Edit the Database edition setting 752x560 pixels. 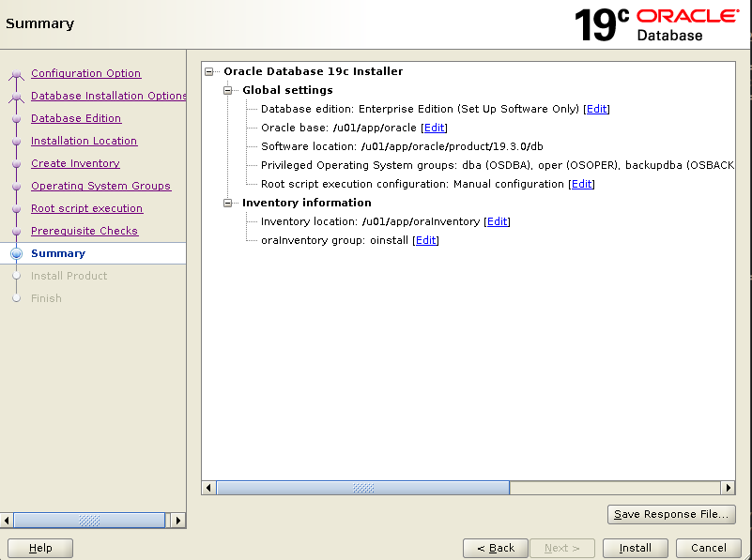pyautogui.click(x=596, y=109)
